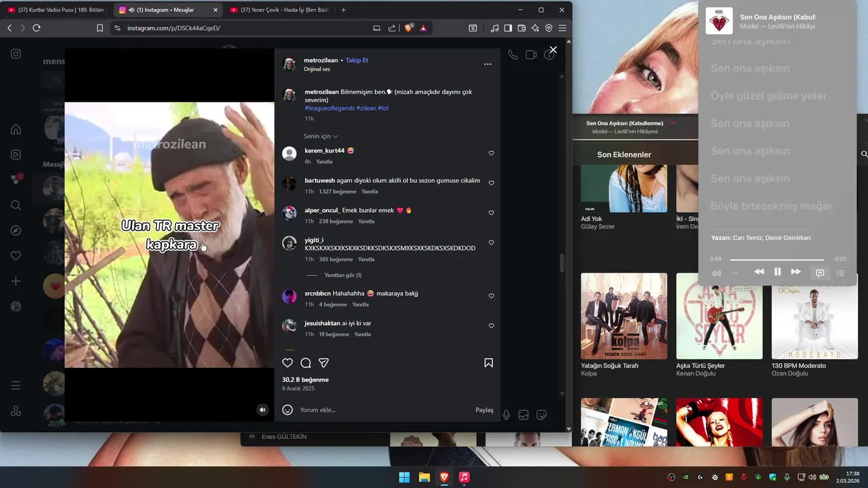Click the Yorum ekle comment field
The image size is (868, 488).
pyautogui.click(x=383, y=410)
